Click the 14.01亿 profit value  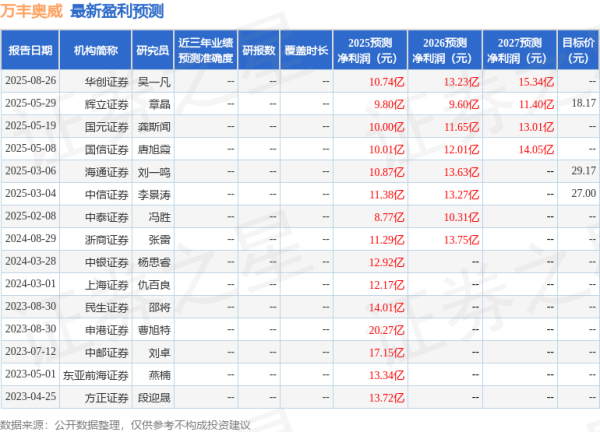point(386,308)
